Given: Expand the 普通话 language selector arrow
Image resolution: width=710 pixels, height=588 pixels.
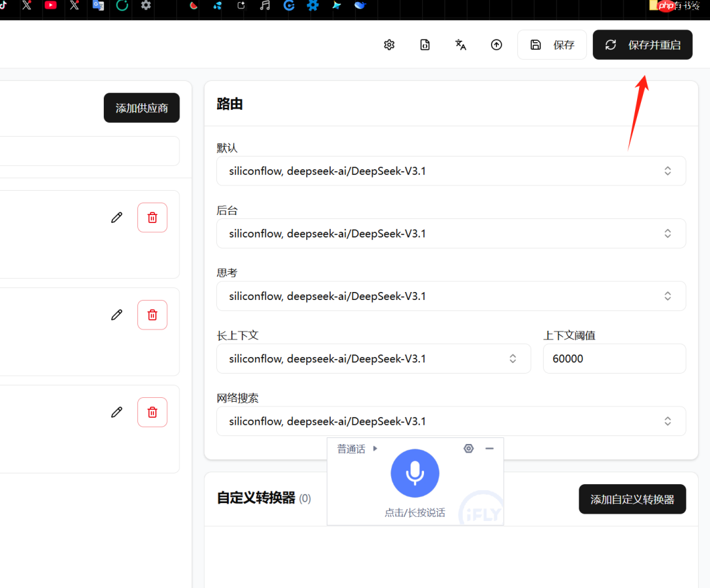Looking at the screenshot, I should pyautogui.click(x=374, y=448).
